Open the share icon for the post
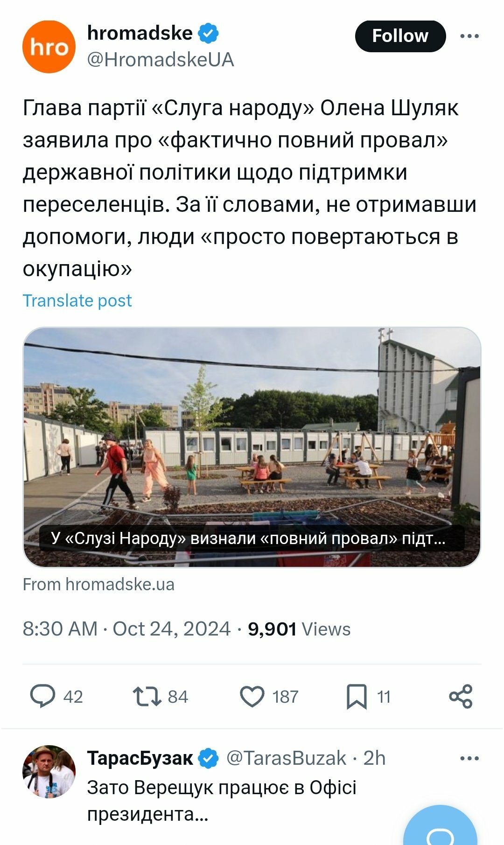Viewport: 504px width, 845px height. click(x=461, y=696)
